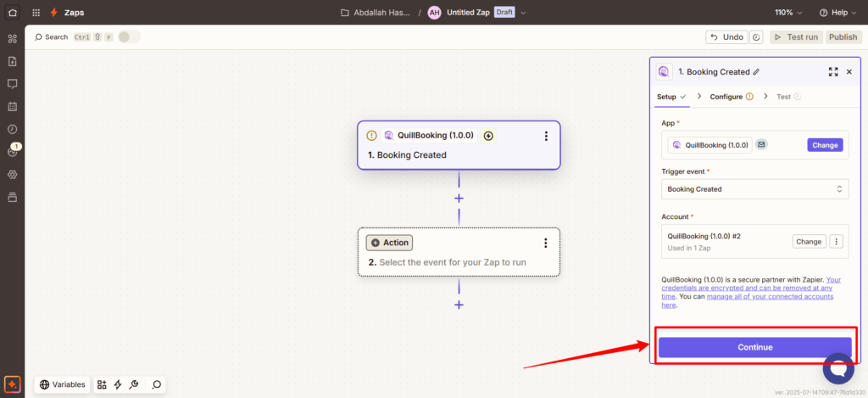Switch to the Configure tab
The image size is (868, 398).
click(726, 97)
